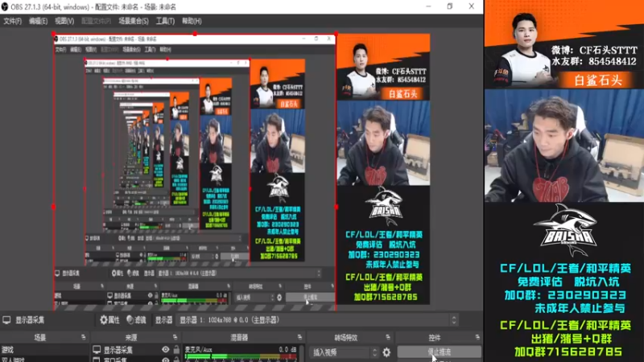
Task: Open the 插入视频 transition dropdown
Action: click(x=344, y=352)
